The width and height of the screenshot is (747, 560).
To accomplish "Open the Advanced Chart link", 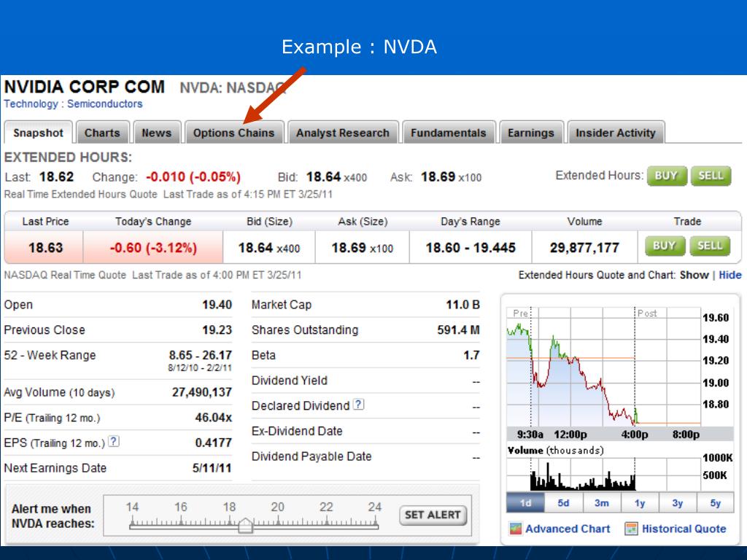I will tap(568, 529).
